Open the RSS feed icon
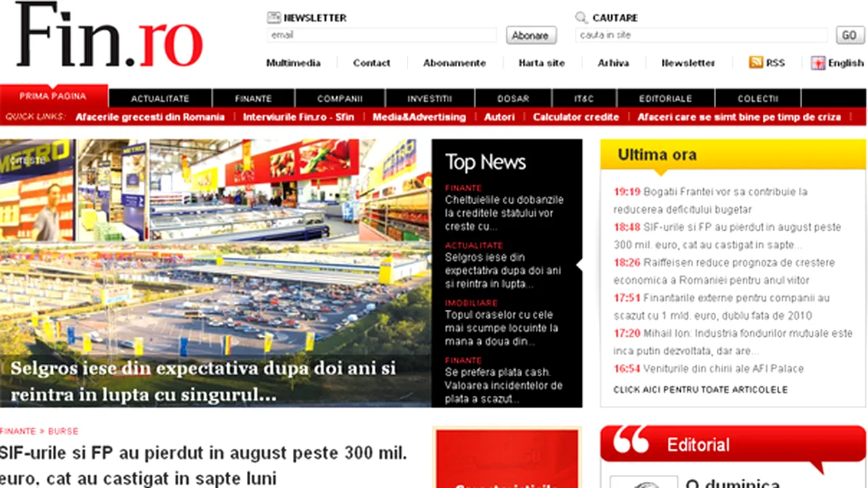This screenshot has width=868, height=488. [x=755, y=62]
